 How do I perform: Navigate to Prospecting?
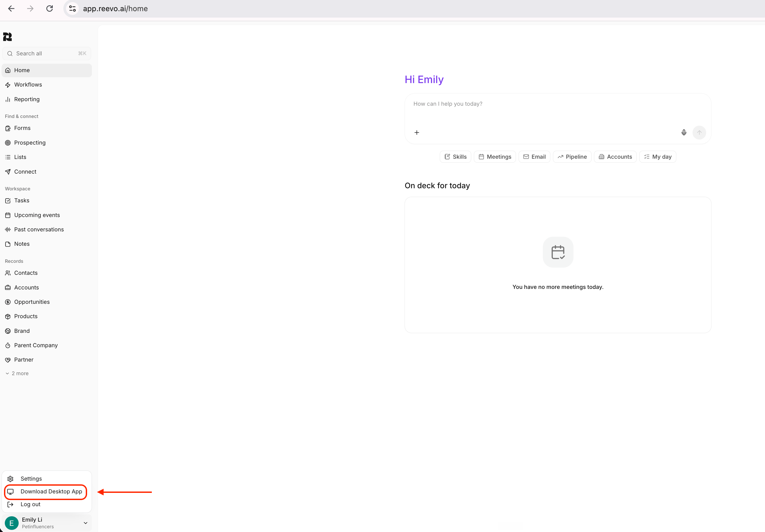47,142
